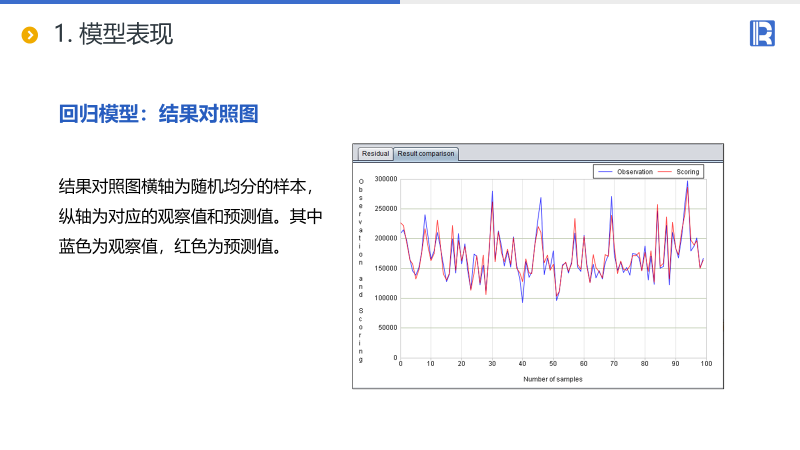Click the blue Observation legend line
The image size is (800, 450).
(605, 172)
